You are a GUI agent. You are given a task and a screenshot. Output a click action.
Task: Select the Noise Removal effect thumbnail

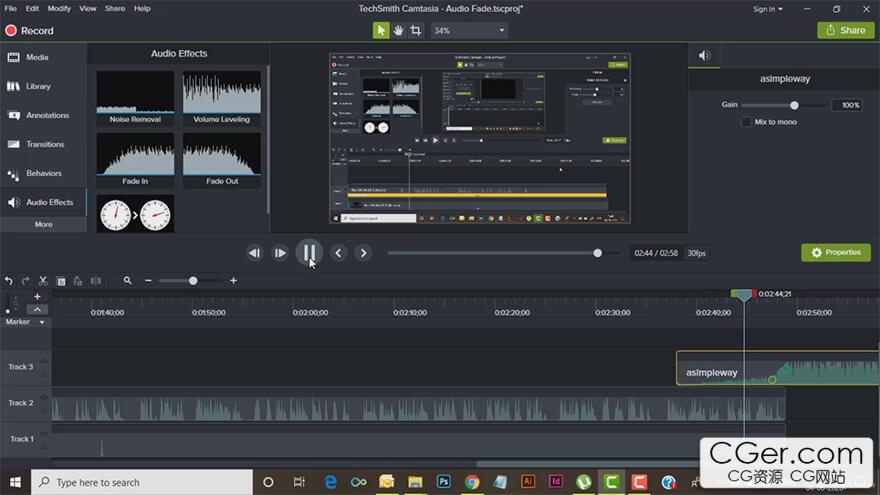click(x=135, y=98)
